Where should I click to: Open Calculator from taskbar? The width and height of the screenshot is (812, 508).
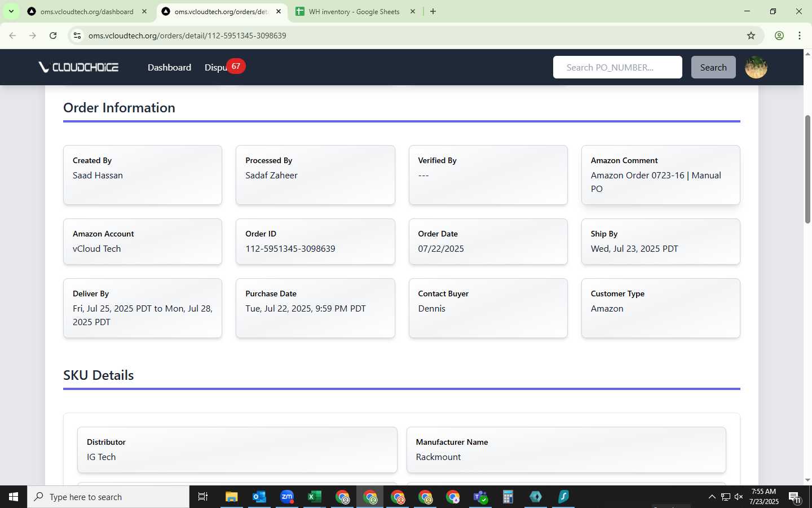coord(508,497)
